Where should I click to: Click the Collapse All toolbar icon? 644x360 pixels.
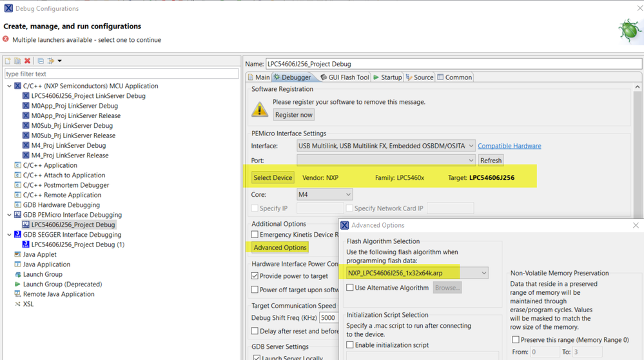coord(41,61)
